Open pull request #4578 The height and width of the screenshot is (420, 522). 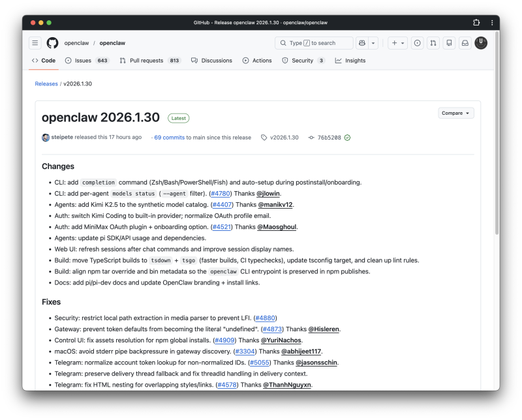[227, 385]
